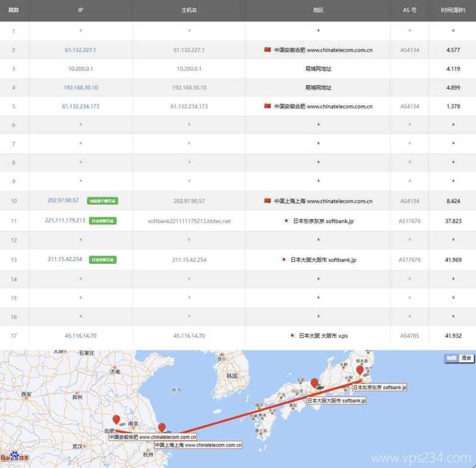Open the IP link 61.132.227.1
The height and width of the screenshot is (468, 476).
[80, 50]
